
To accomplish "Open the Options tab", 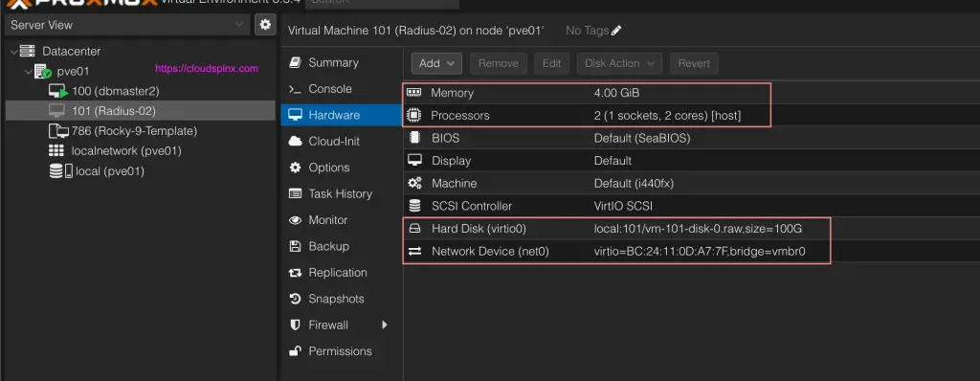I will pyautogui.click(x=342, y=168).
